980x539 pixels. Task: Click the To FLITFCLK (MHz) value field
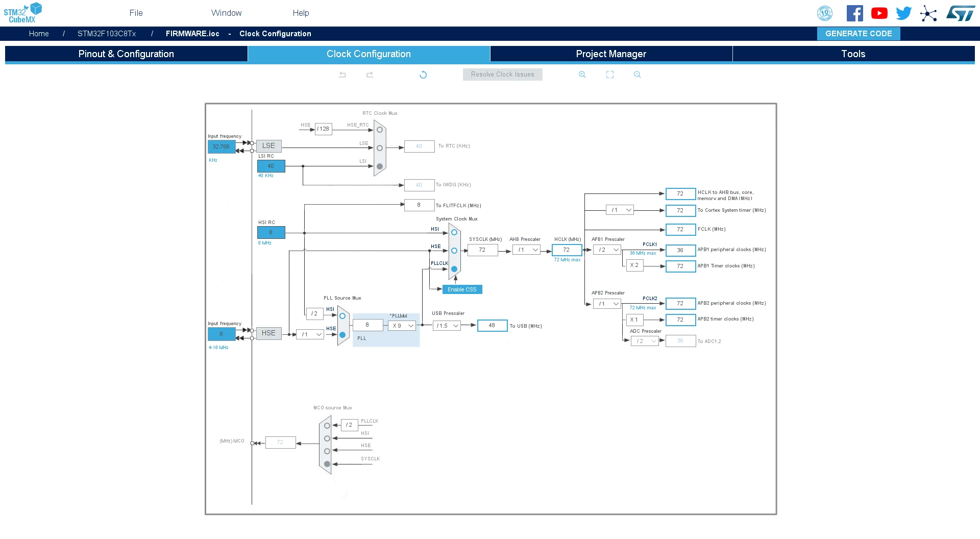point(419,205)
